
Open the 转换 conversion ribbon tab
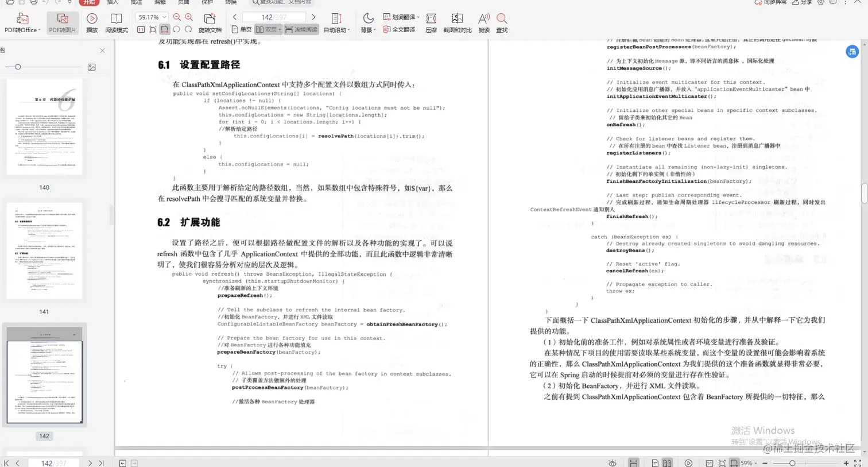click(231, 3)
